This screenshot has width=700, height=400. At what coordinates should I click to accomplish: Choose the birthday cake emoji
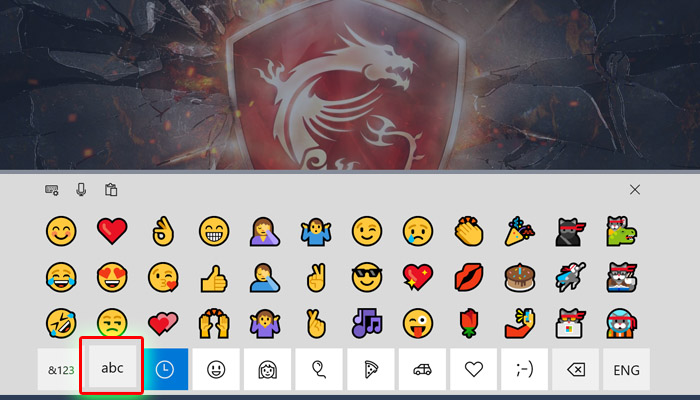pos(520,277)
